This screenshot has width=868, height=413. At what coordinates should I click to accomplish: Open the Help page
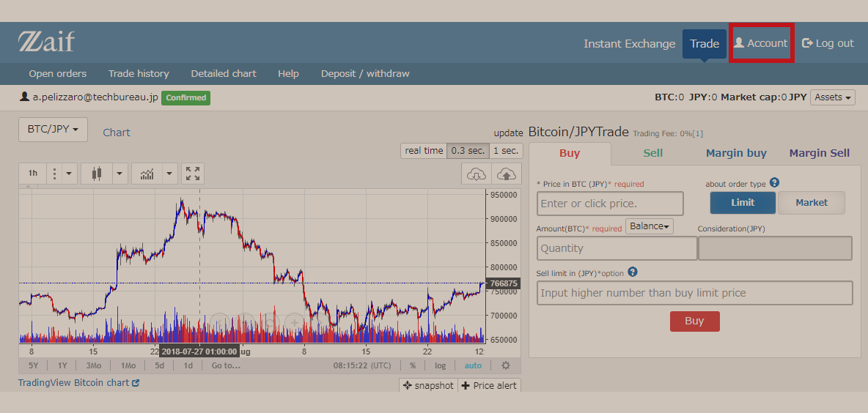click(x=288, y=73)
